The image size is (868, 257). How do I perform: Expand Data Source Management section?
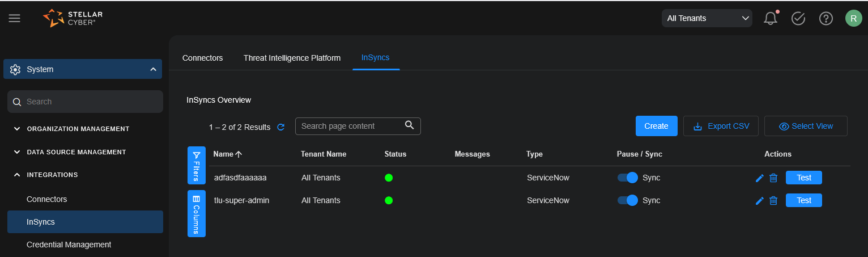coord(76,152)
